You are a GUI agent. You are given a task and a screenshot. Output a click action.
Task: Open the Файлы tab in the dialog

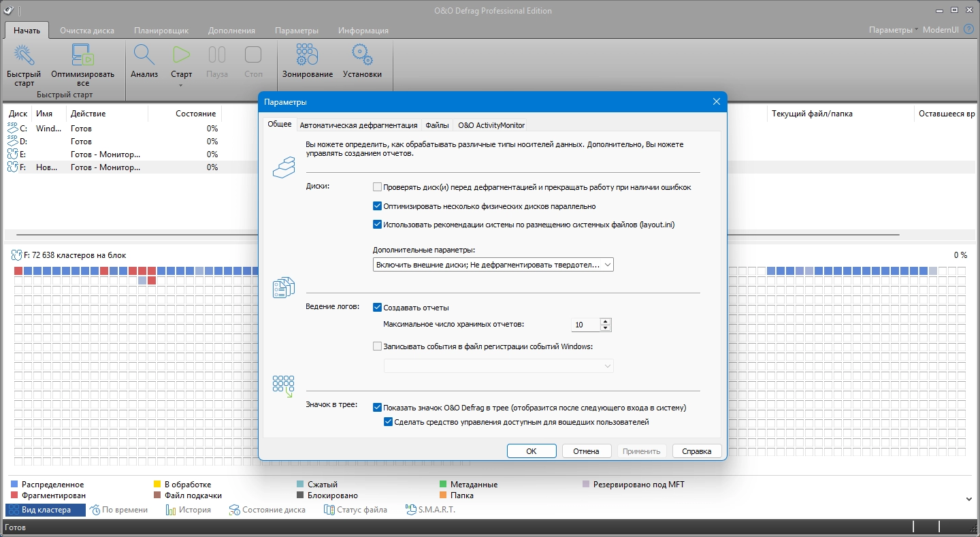pyautogui.click(x=437, y=125)
